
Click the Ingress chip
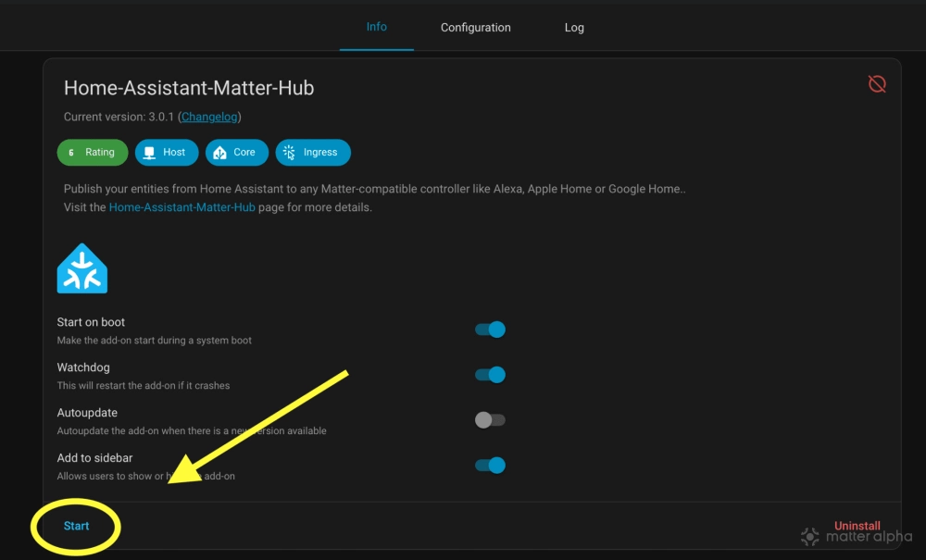pos(312,153)
